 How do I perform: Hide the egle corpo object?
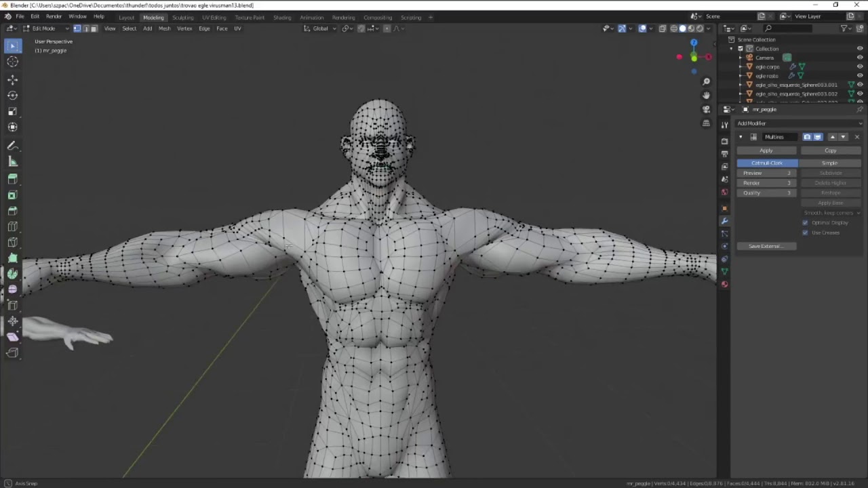(x=859, y=66)
